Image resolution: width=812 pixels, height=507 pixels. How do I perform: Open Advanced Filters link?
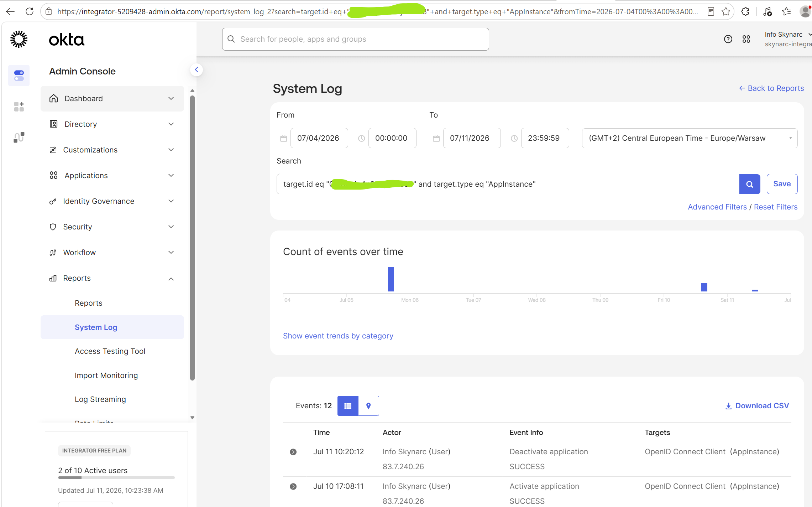pyautogui.click(x=717, y=207)
